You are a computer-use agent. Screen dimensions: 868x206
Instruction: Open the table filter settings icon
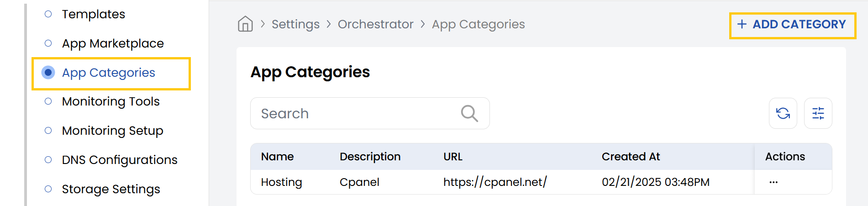tap(818, 113)
